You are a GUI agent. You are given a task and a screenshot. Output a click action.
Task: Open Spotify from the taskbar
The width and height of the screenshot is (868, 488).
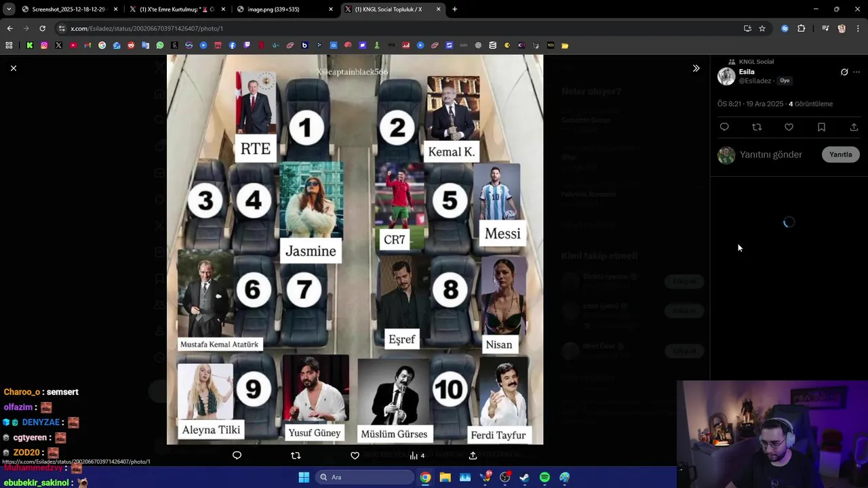point(545,477)
